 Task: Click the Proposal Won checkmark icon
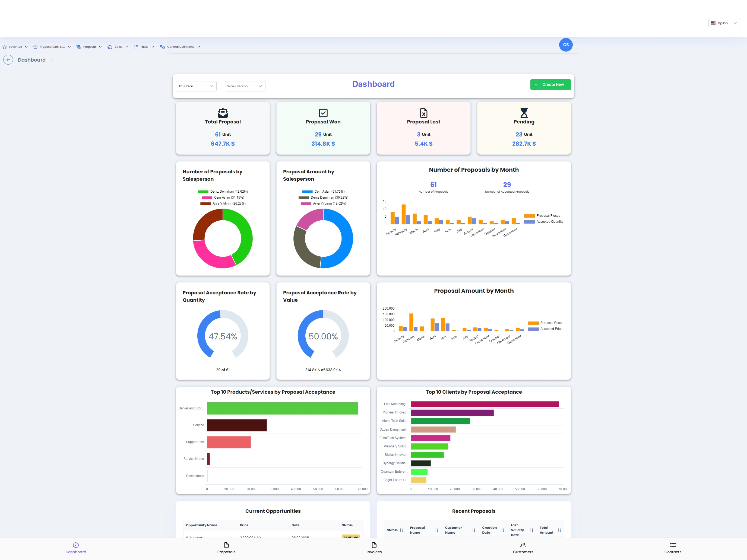pyautogui.click(x=323, y=113)
